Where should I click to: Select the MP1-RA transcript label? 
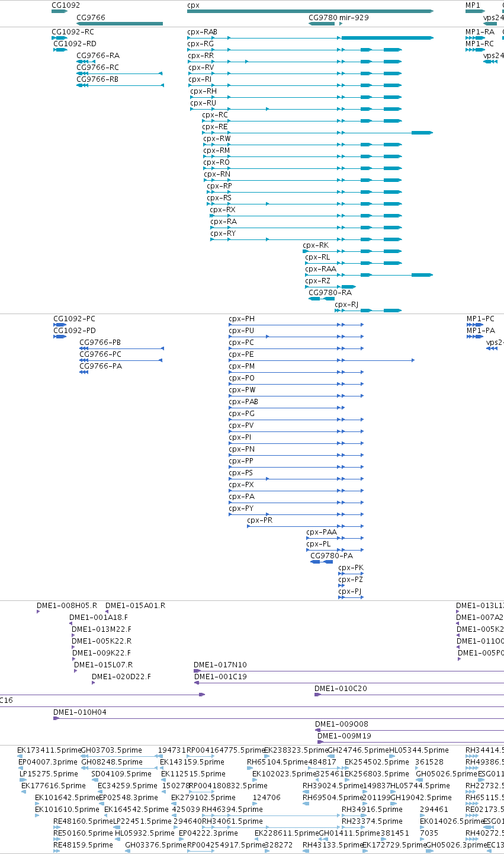point(480,32)
